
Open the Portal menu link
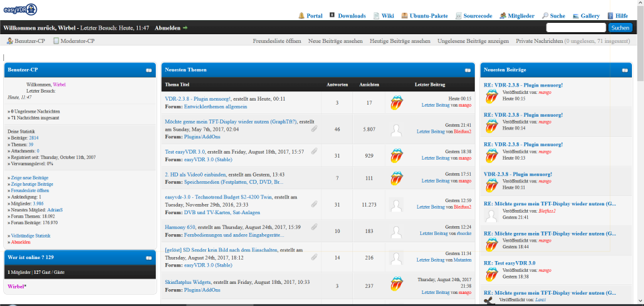(314, 16)
